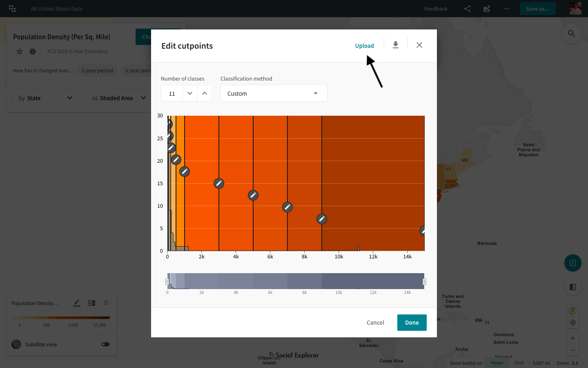Click the locate me target icon
The height and width of the screenshot is (368, 588).
(x=573, y=323)
